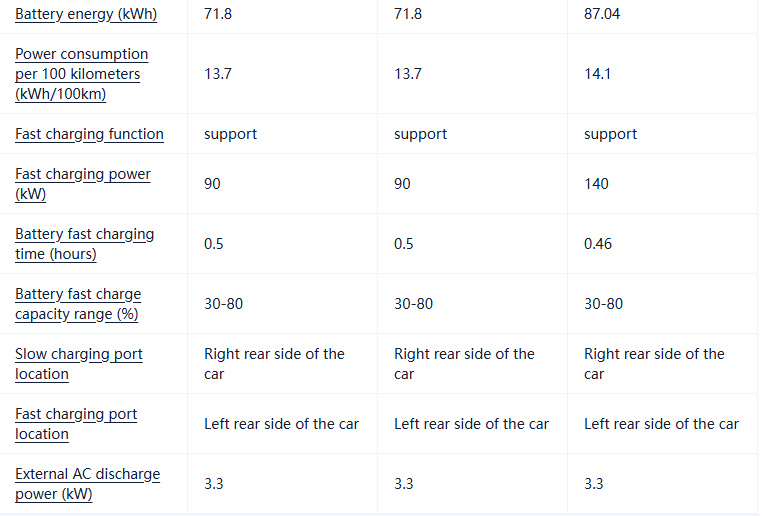The height and width of the screenshot is (516, 762).
Task: Select the 140 fast charging power value
Action: (596, 184)
